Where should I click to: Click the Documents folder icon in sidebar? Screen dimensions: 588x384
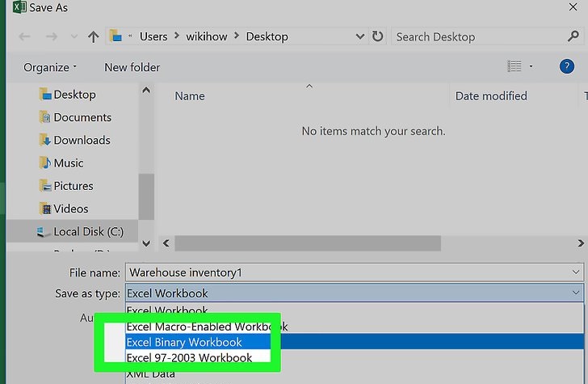(45, 117)
